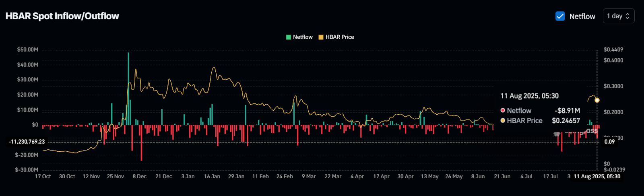The height and width of the screenshot is (196, 644).
Task: Click the 17 Oct date label
Action: click(43, 177)
